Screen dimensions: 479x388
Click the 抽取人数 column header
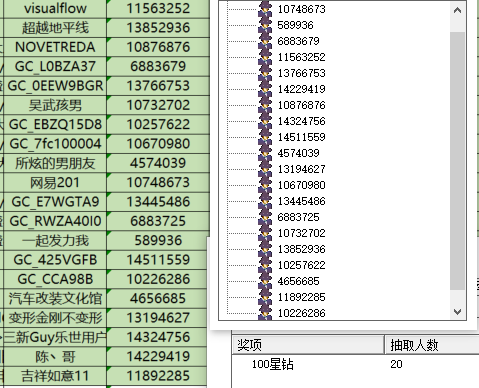(x=432, y=345)
